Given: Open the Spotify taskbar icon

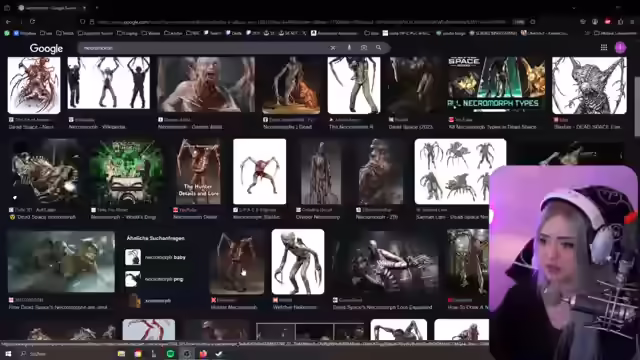Looking at the screenshot, I should 170,353.
